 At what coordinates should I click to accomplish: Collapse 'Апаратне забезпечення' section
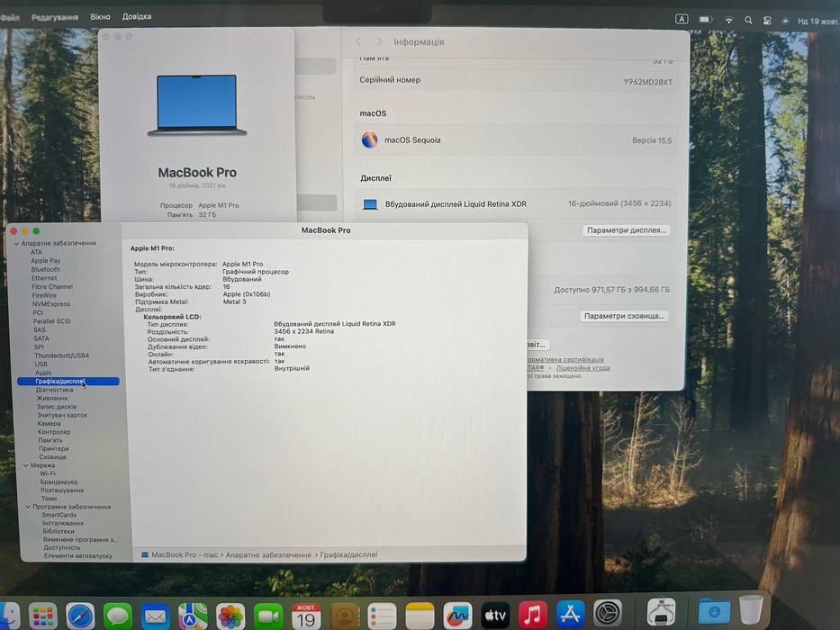tap(16, 243)
